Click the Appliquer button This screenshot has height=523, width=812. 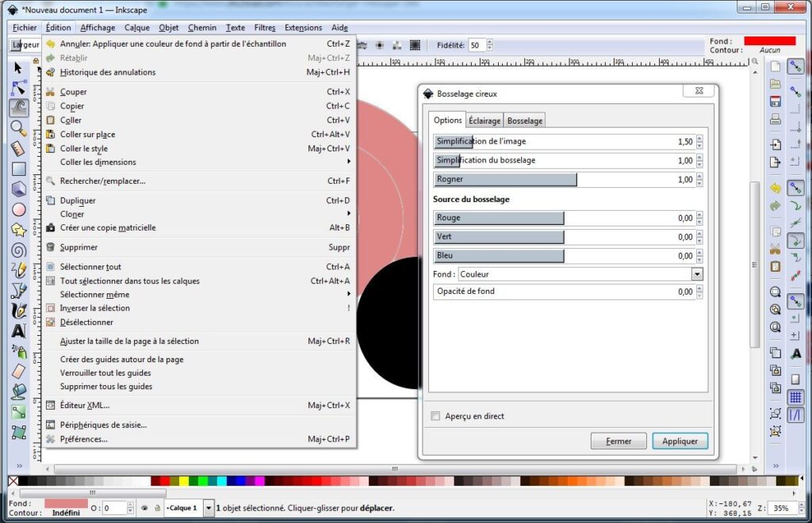(680, 441)
